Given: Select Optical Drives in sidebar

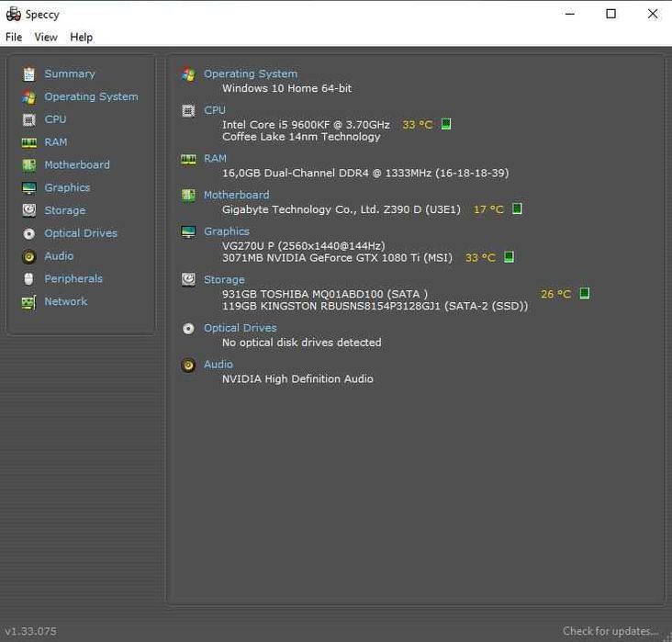Looking at the screenshot, I should tap(81, 233).
